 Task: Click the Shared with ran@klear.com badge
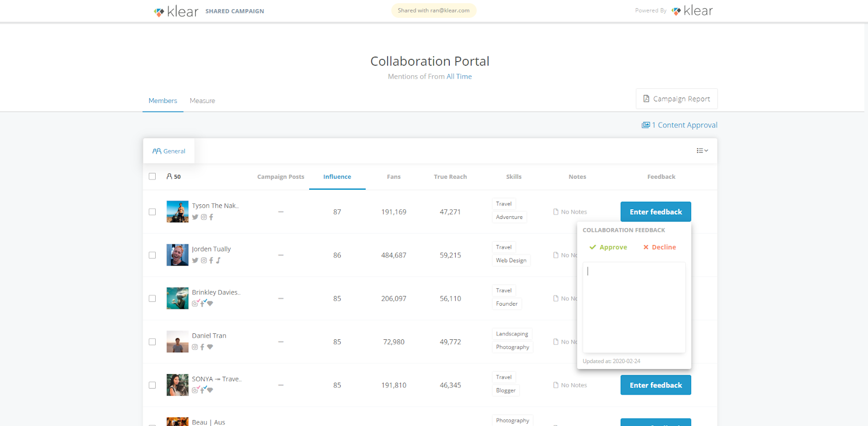(x=433, y=10)
